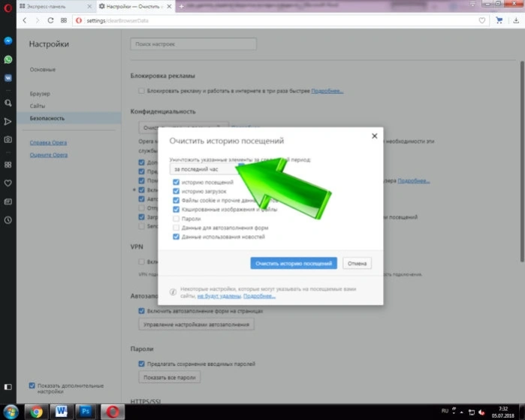525x420 pixels.
Task: Close the clear history dialog with X
Action: (374, 136)
